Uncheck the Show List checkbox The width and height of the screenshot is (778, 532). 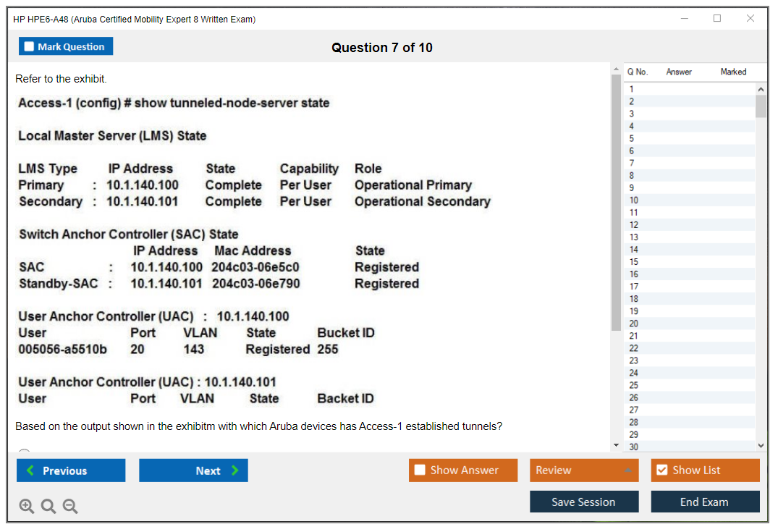[x=661, y=470]
